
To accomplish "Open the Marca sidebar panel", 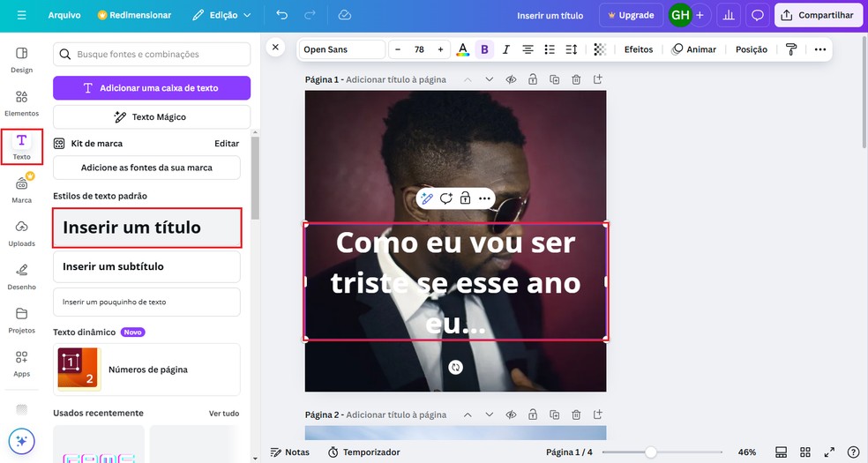I will 21,190.
